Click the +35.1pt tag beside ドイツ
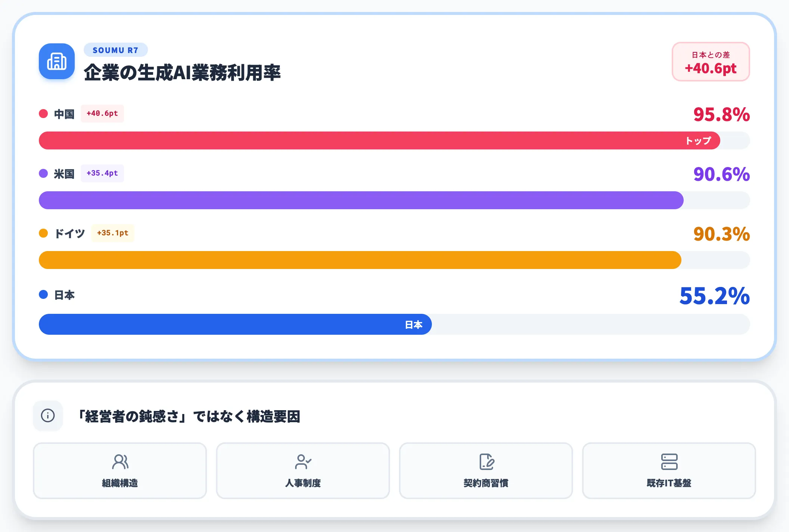This screenshot has height=532, width=789. 113,233
